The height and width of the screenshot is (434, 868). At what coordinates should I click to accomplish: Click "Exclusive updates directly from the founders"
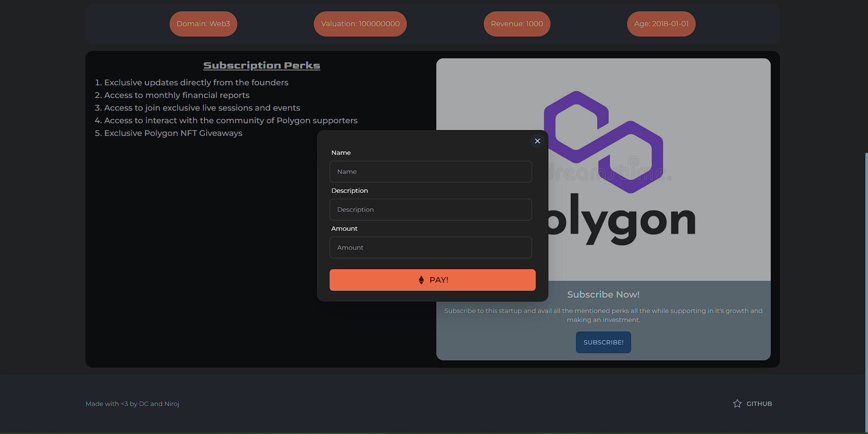click(x=196, y=83)
